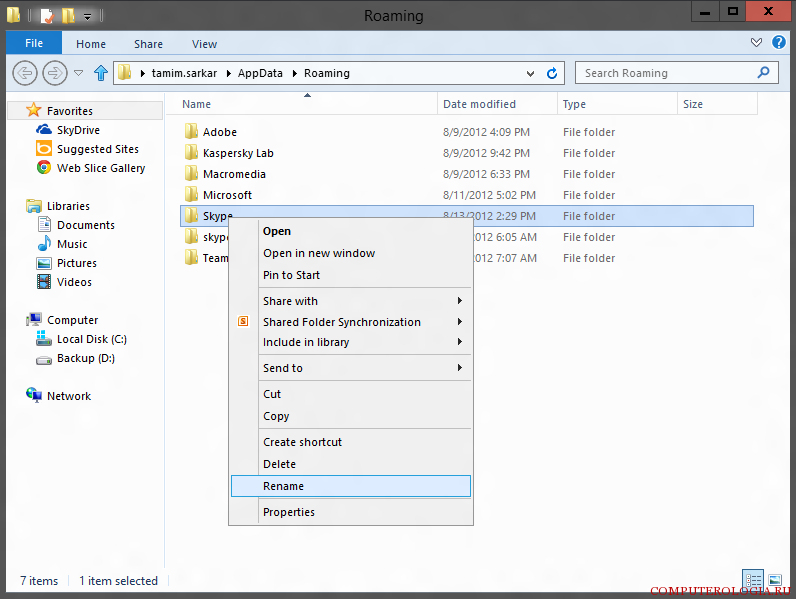Image resolution: width=796 pixels, height=599 pixels.
Task: Open Customize Quick Access Toolbar dropdown
Action: [x=87, y=17]
